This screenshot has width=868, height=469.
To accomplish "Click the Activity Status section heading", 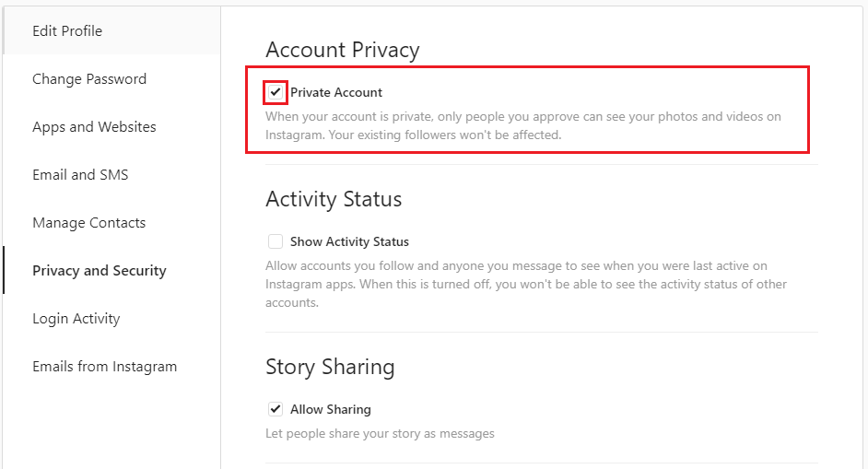I will (334, 199).
